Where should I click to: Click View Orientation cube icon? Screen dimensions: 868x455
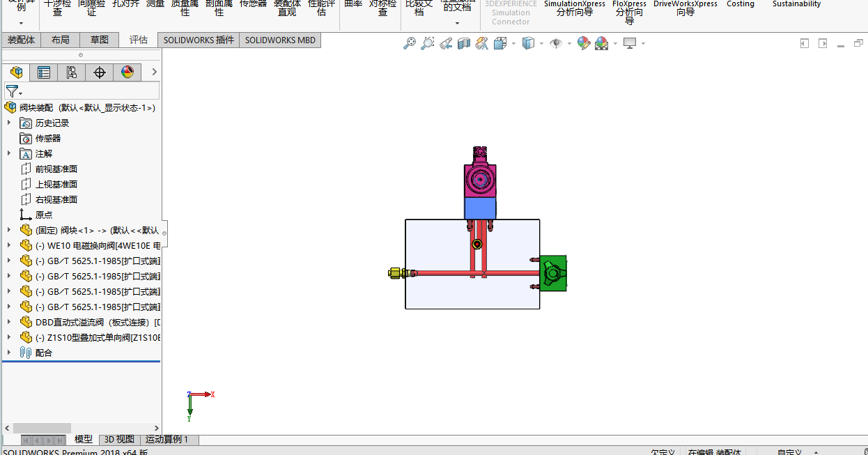tap(499, 43)
